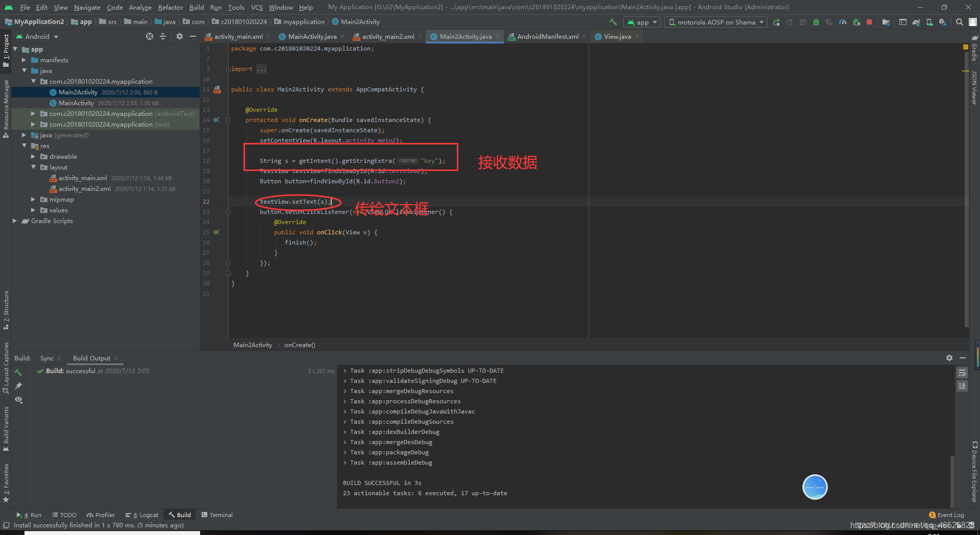
Task: Click the user account avatar icon
Action: (x=973, y=22)
